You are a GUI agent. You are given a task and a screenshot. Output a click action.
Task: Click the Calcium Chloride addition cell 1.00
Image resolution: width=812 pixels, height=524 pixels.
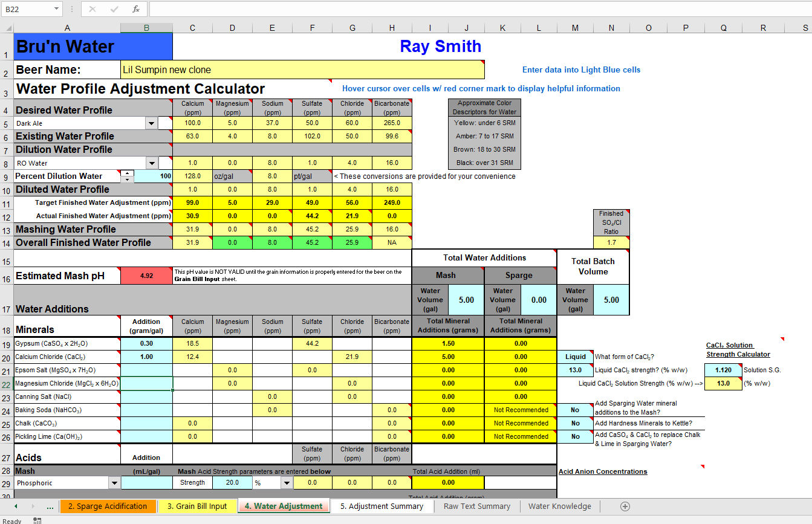pyautogui.click(x=146, y=357)
